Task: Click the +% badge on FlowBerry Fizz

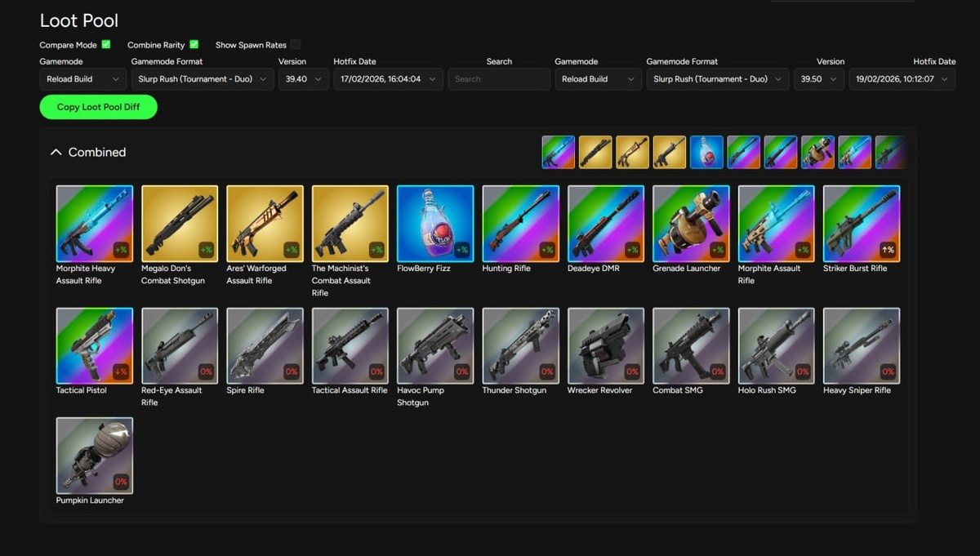Action: [x=461, y=250]
